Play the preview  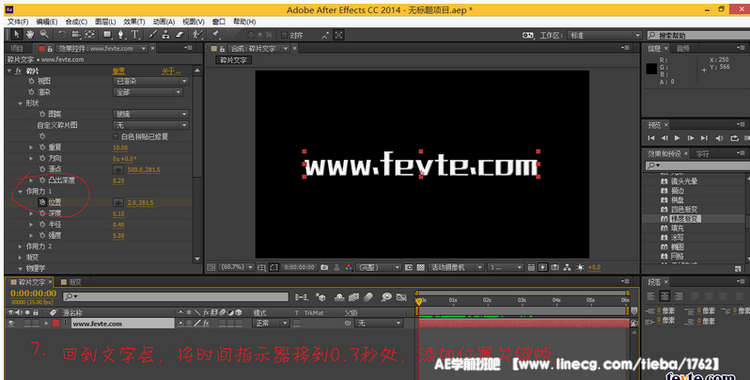tap(677, 138)
